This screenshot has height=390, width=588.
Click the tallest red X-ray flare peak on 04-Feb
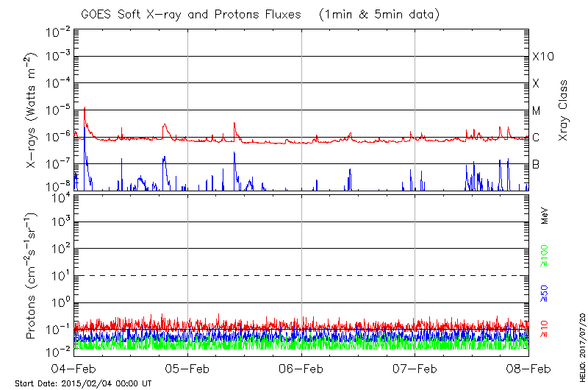pyautogui.click(x=85, y=108)
